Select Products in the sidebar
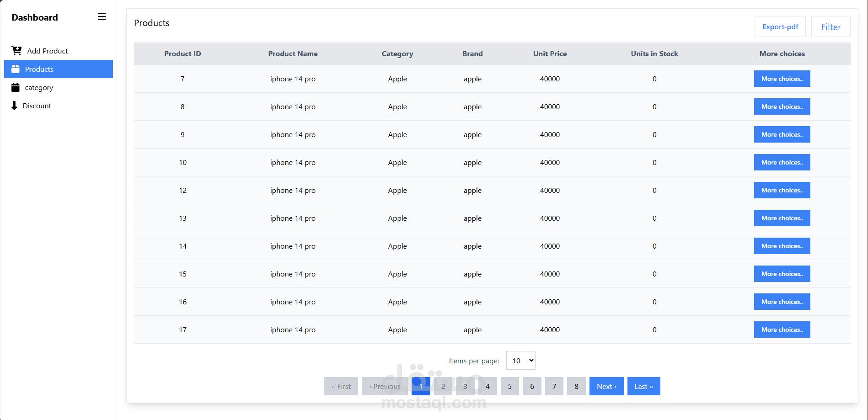868x420 pixels. point(59,69)
